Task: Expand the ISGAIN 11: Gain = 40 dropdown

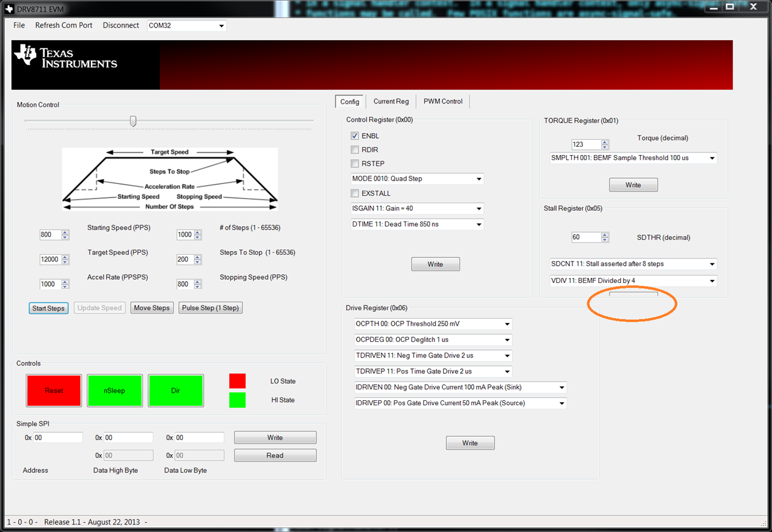Action: point(417,208)
